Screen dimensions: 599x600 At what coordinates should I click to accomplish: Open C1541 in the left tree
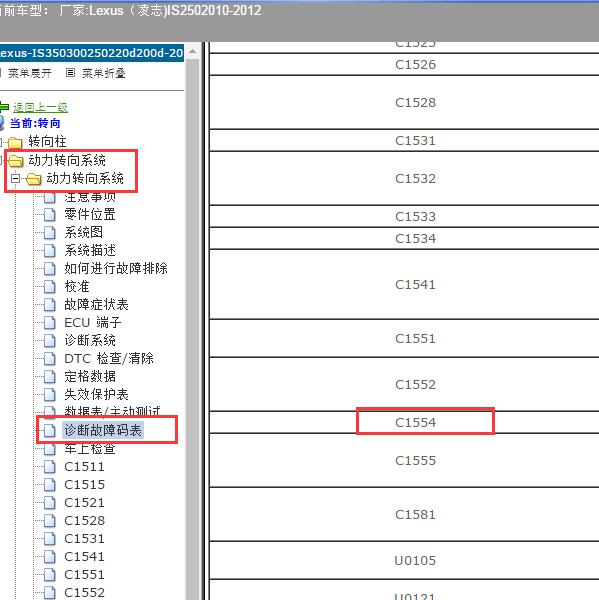pos(85,557)
